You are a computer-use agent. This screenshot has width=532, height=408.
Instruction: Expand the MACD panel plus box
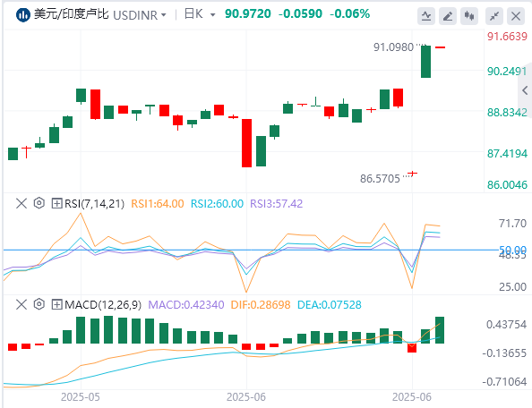[x=56, y=304]
